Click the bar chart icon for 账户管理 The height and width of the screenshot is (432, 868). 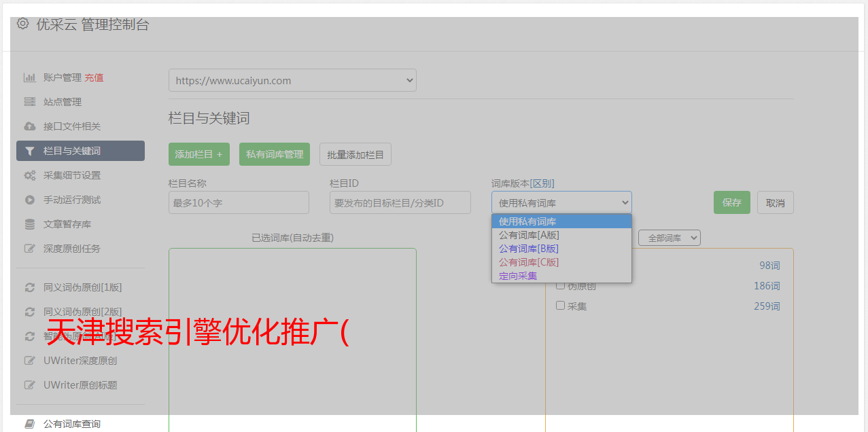pos(29,77)
